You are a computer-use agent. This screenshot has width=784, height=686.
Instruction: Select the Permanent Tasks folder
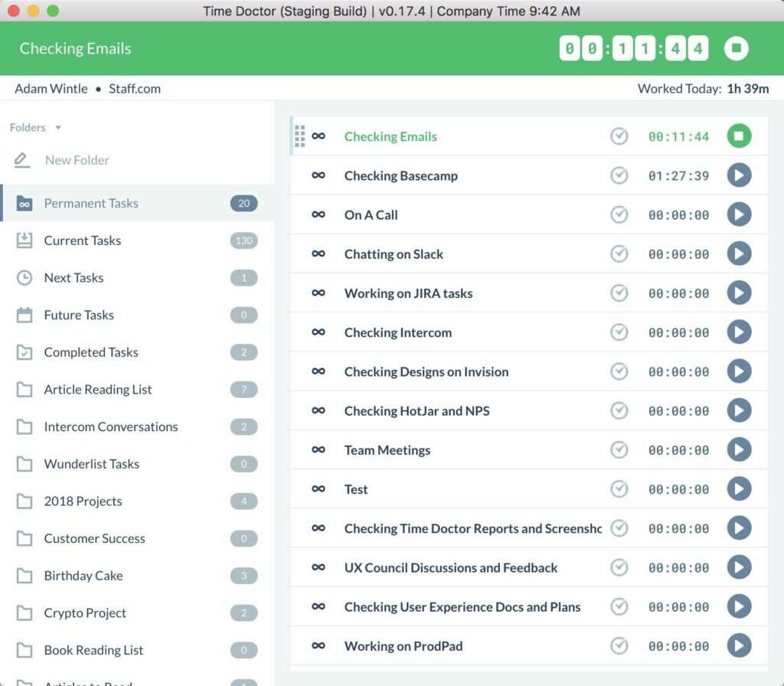pos(92,203)
